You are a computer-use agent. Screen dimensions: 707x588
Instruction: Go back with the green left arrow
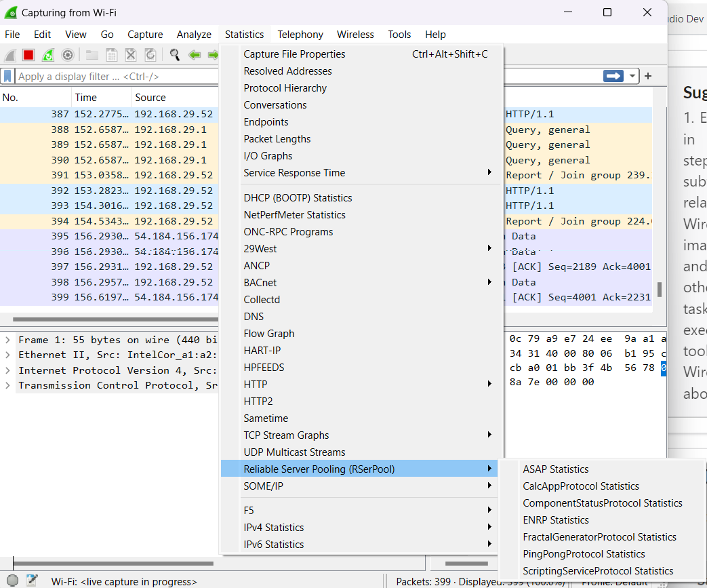pyautogui.click(x=195, y=55)
